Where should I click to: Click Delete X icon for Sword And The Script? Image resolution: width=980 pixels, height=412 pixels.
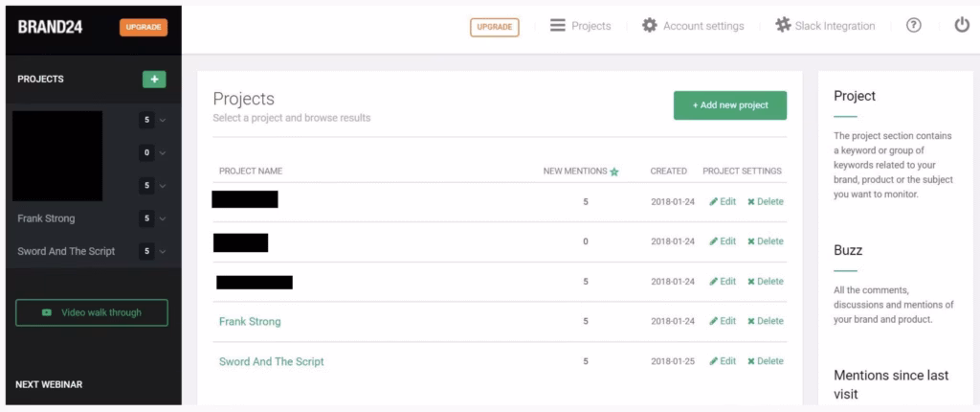pyautogui.click(x=751, y=361)
